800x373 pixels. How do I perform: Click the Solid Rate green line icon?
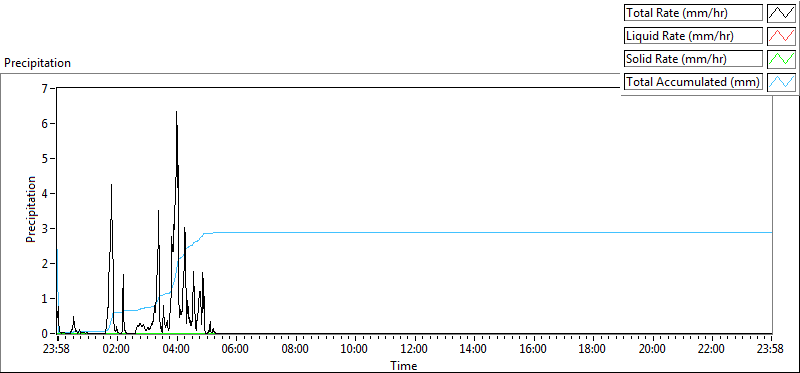pyautogui.click(x=782, y=58)
